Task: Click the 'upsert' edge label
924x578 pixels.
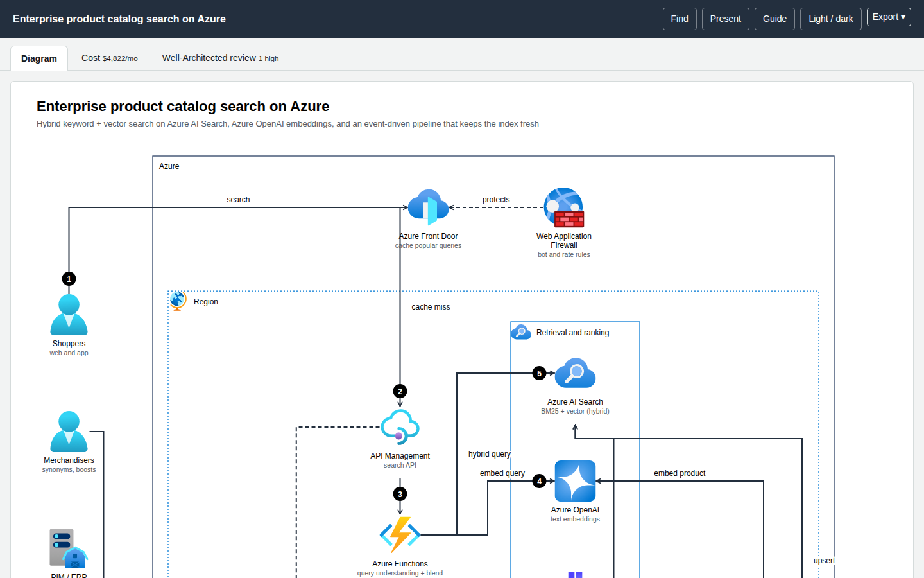Action: pyautogui.click(x=825, y=561)
